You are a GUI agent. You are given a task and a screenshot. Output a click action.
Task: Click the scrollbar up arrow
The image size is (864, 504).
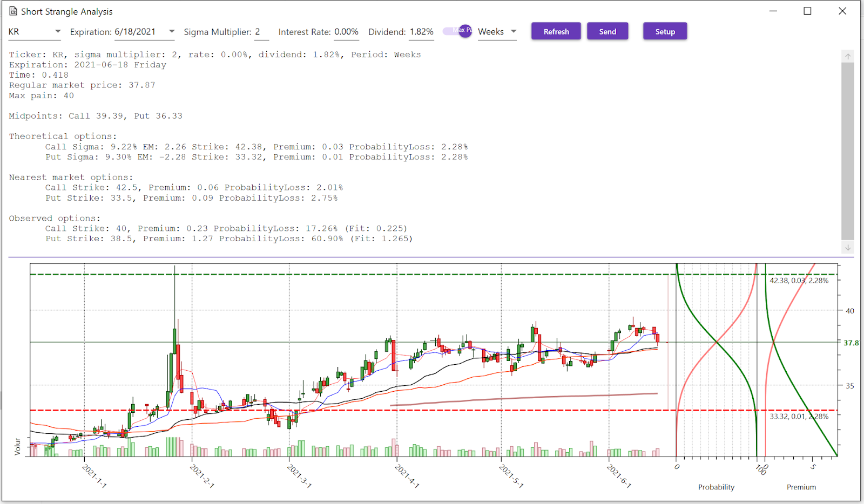[x=848, y=56]
